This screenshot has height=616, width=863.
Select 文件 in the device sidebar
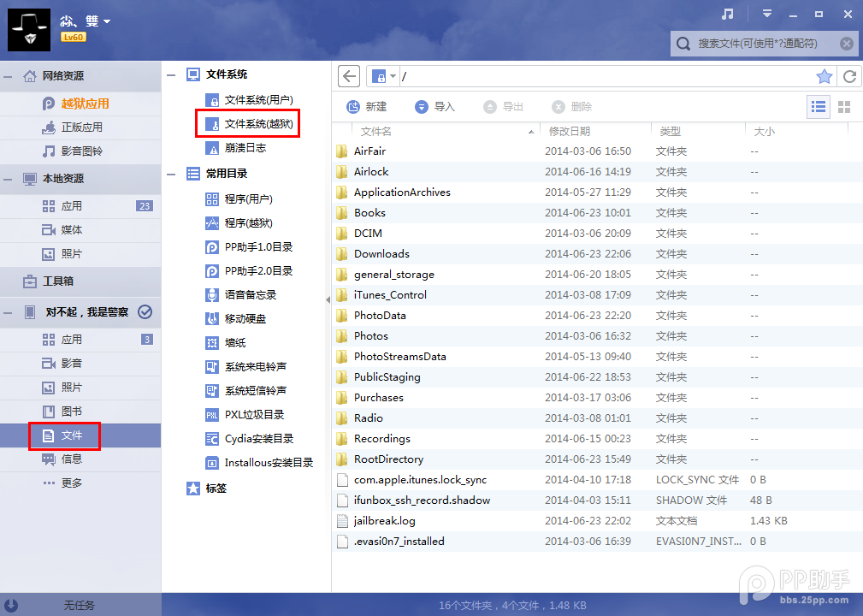(64, 435)
